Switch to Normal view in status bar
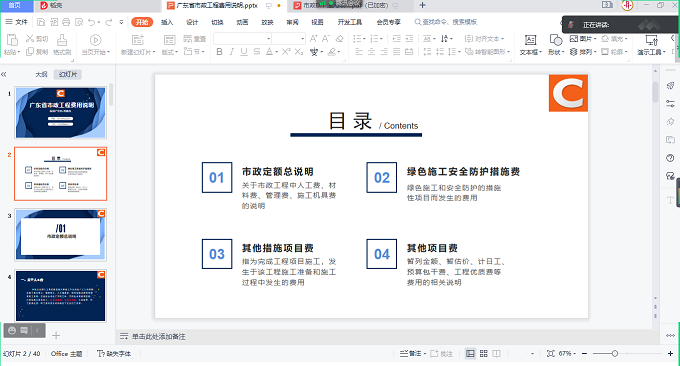The image size is (680, 366). 470,353
